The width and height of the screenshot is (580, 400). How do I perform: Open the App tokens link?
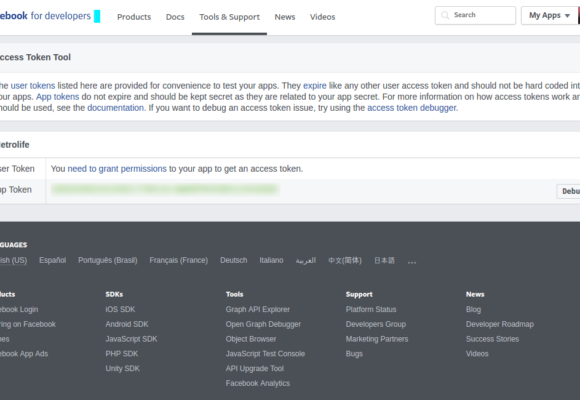click(58, 97)
